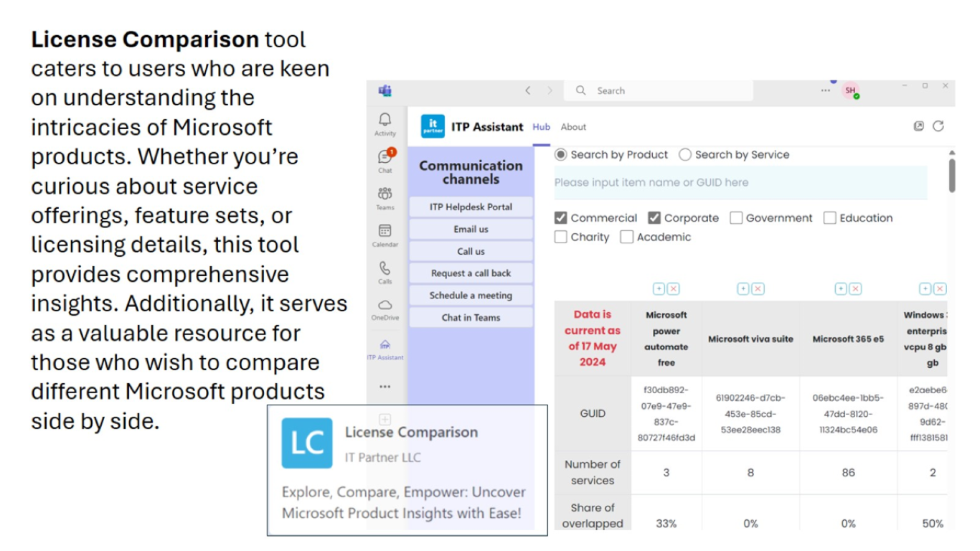This screenshot has height=551, width=980.
Task: Click the Microsoft 365 e5 header
Action: point(848,339)
